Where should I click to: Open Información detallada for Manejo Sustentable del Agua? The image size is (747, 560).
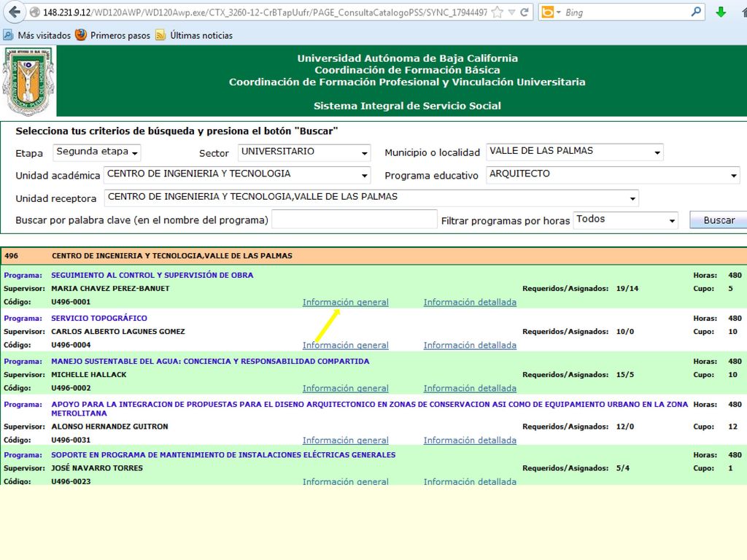click(470, 388)
